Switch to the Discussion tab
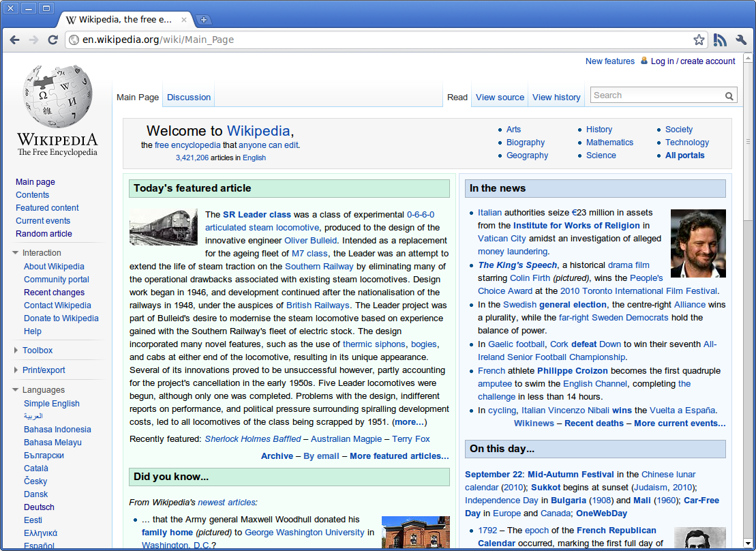 (189, 98)
